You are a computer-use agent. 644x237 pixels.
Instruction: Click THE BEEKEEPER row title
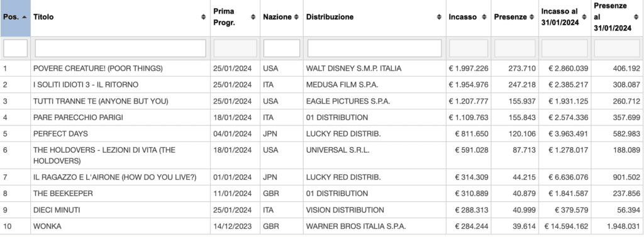coord(63,194)
